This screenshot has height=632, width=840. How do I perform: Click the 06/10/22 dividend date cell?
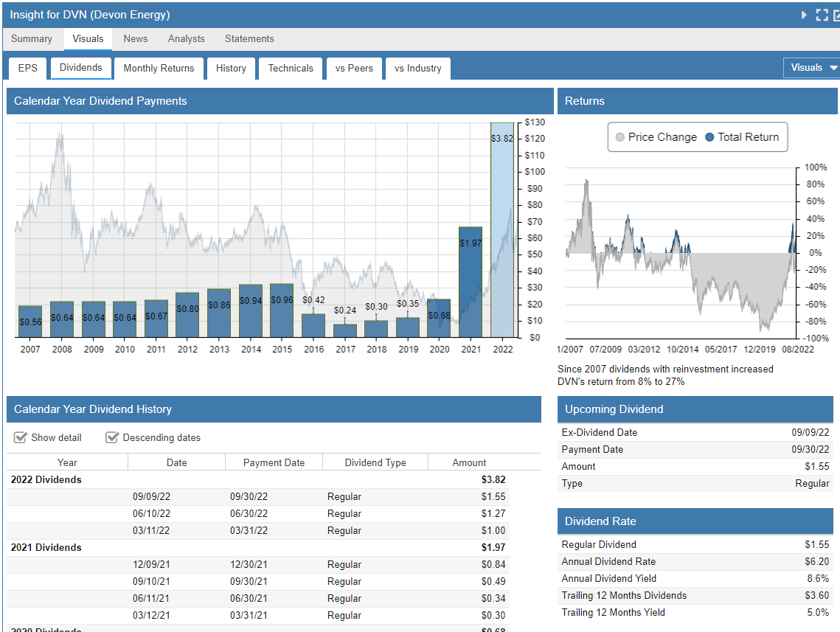[x=152, y=513]
